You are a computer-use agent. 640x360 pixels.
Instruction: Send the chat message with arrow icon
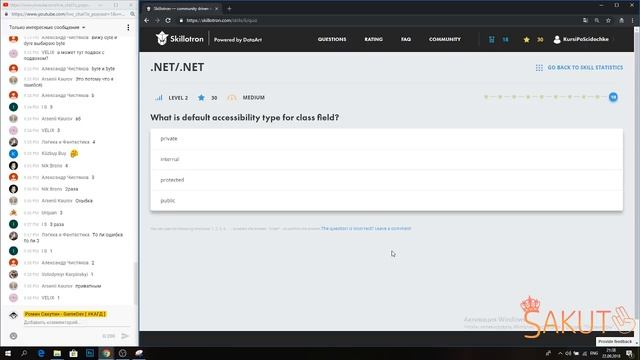[x=125, y=336]
